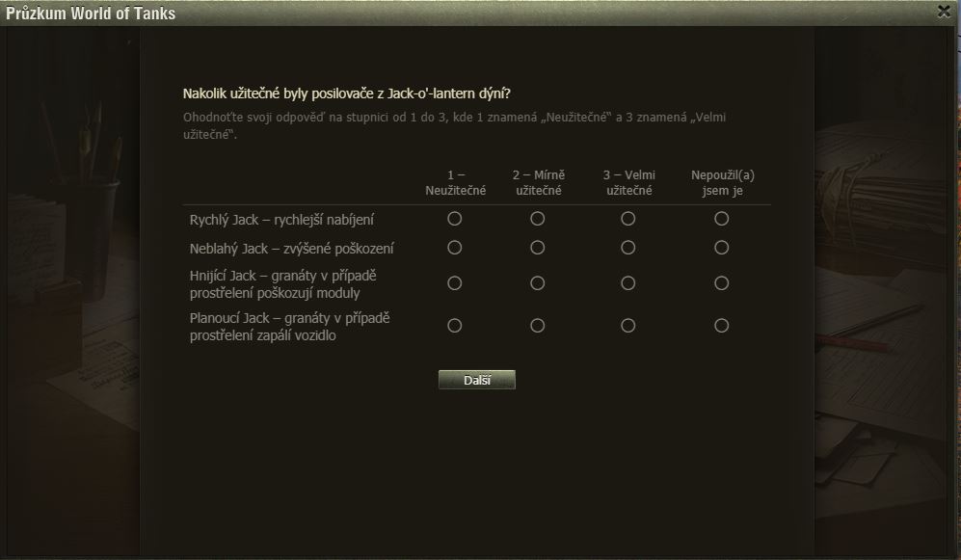Image resolution: width=961 pixels, height=560 pixels.
Task: Rate Neblahý Jack as 3 – Velmi užitečné
Action: click(627, 248)
